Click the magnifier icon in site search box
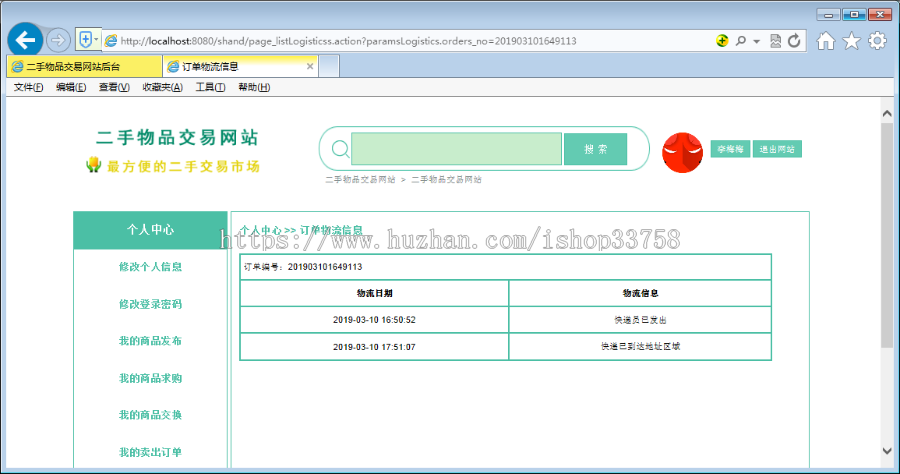 click(x=340, y=149)
